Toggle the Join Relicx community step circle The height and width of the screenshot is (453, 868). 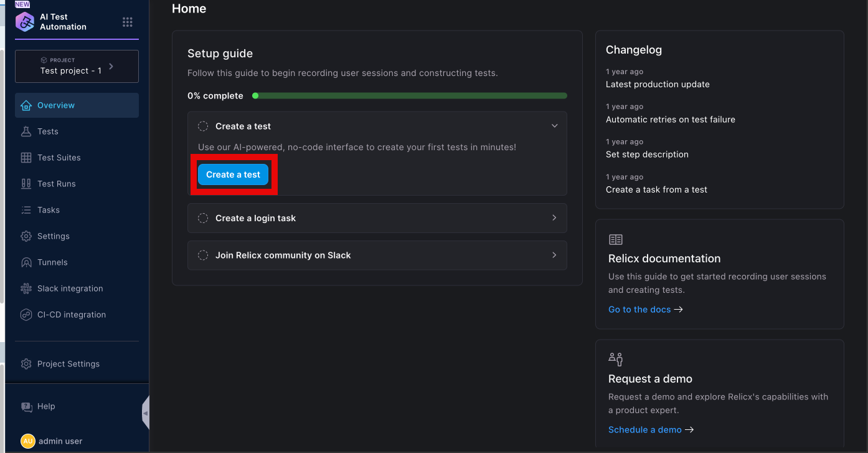pos(203,255)
